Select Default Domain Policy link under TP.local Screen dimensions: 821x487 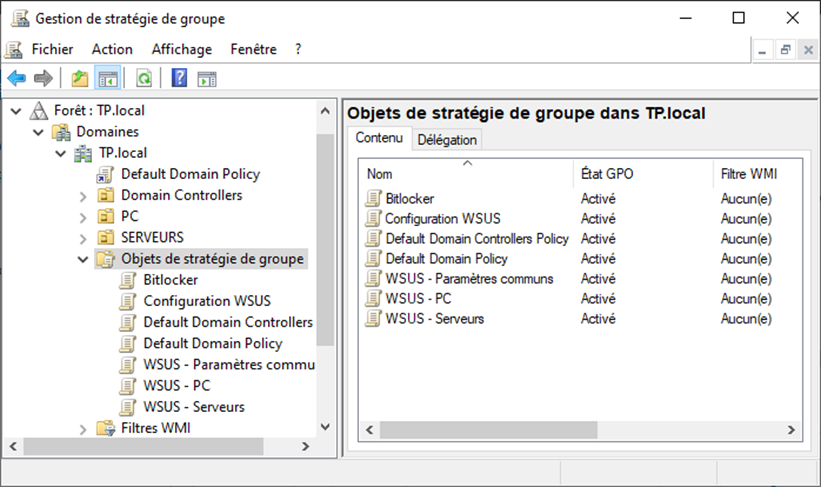pyautogui.click(x=190, y=174)
